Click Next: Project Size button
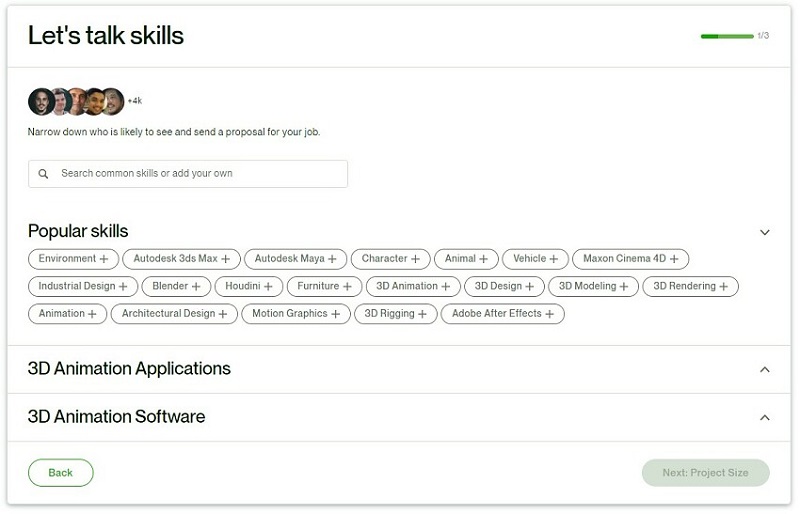Screen dimensions: 800x514 (x=706, y=473)
